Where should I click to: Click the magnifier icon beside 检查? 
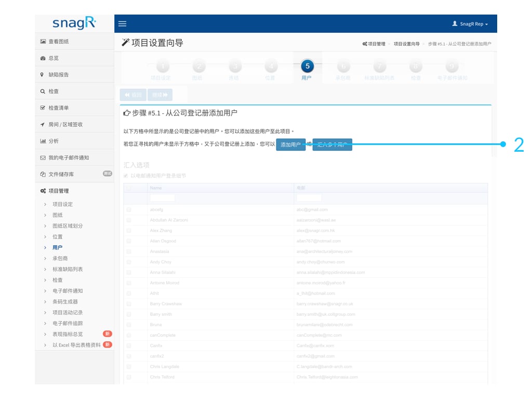click(43, 91)
